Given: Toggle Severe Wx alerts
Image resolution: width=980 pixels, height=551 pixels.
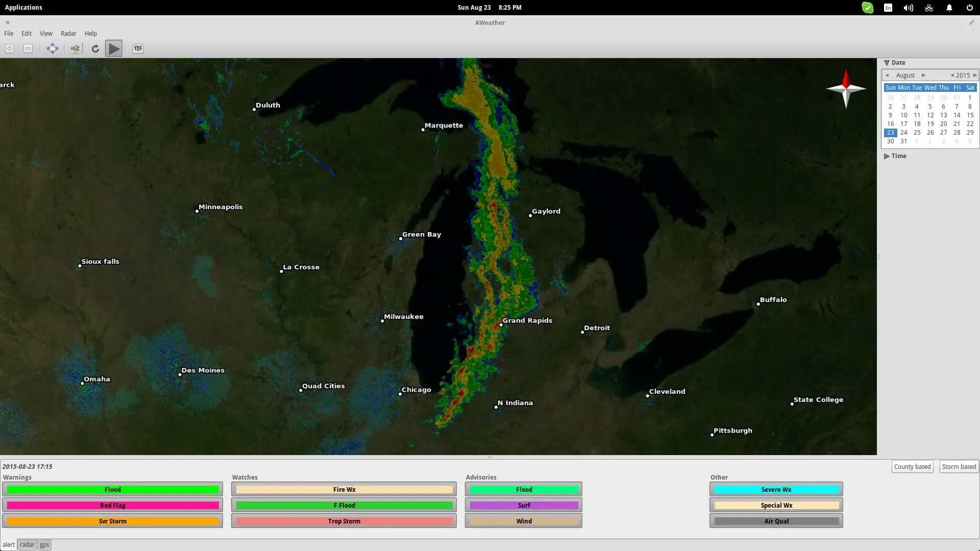Looking at the screenshot, I should tap(776, 490).
